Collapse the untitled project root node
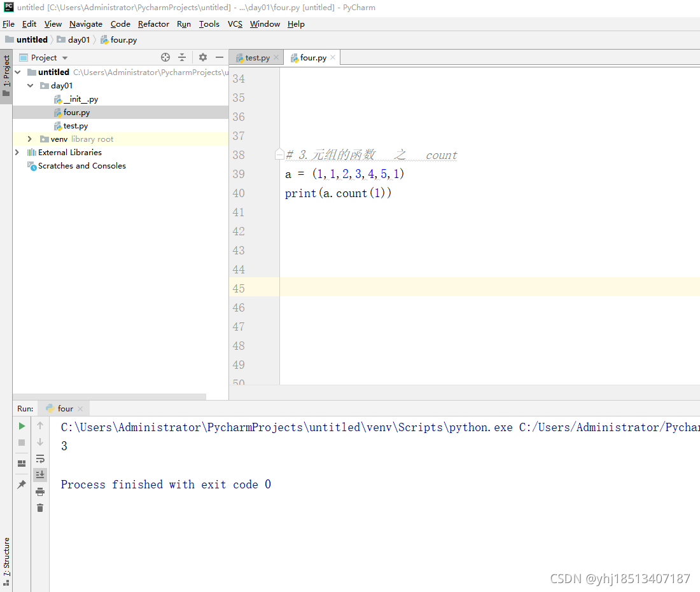700x592 pixels. click(x=18, y=72)
